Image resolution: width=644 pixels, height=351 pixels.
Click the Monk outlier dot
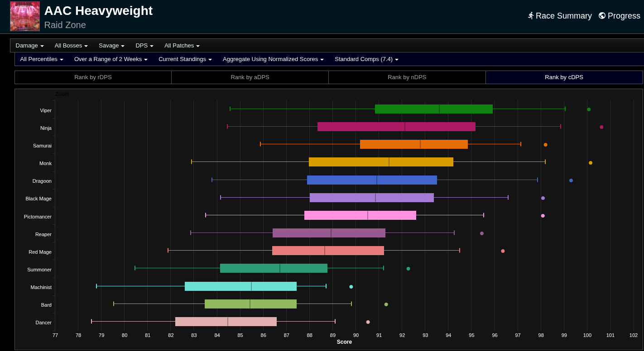click(x=591, y=163)
